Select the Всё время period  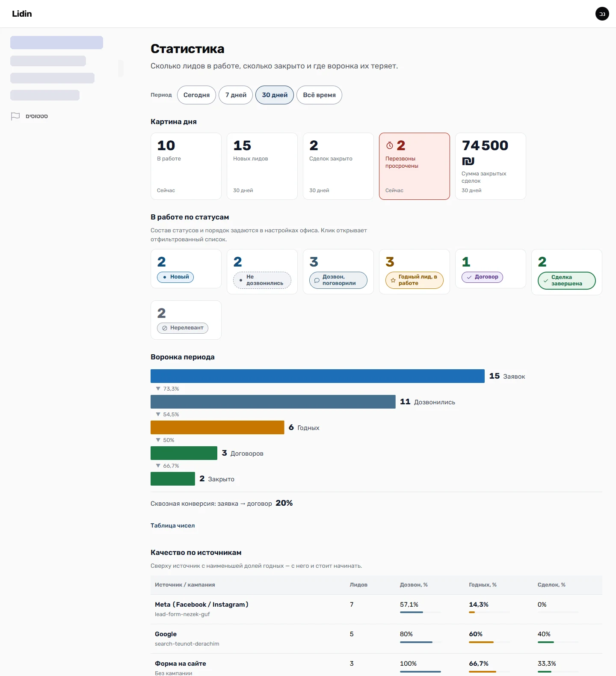pos(319,95)
